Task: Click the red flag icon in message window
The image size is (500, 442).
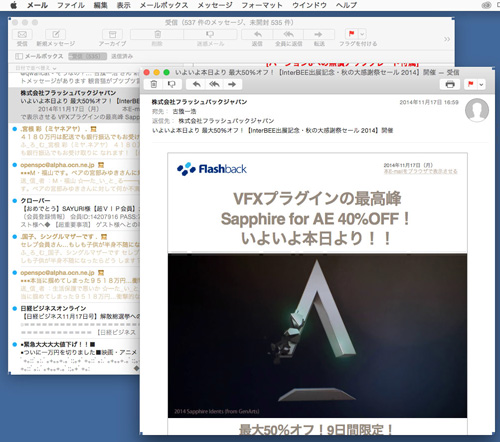Action: click(471, 84)
